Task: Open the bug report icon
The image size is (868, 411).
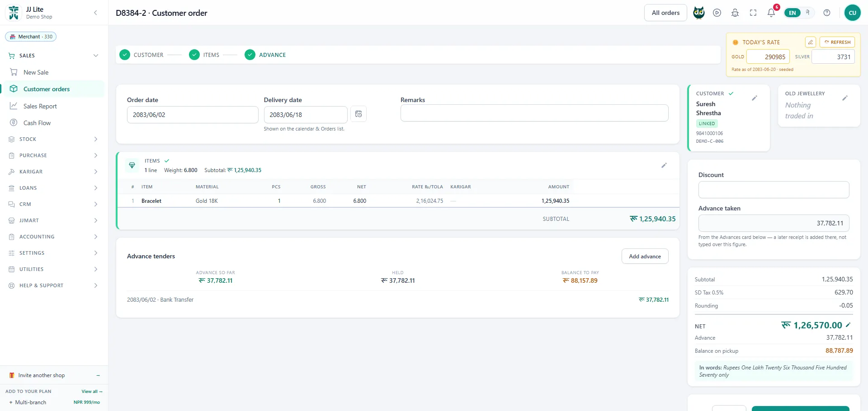Action: 735,13
